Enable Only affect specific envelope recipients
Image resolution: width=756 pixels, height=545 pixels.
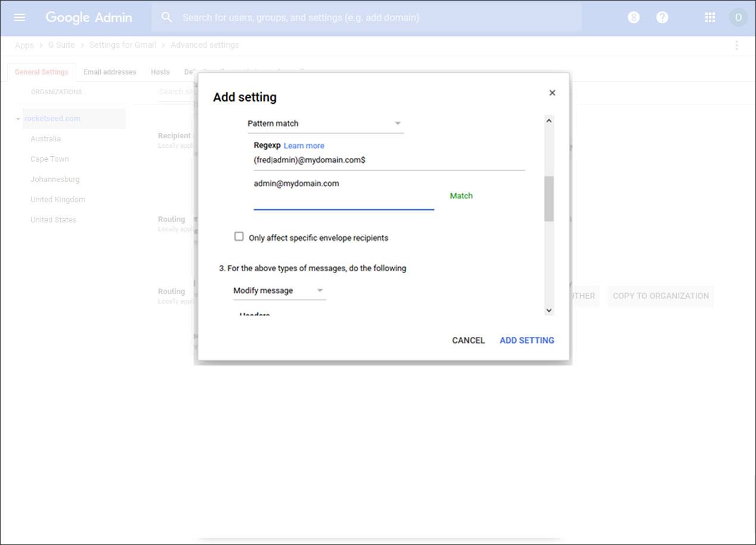(x=239, y=237)
